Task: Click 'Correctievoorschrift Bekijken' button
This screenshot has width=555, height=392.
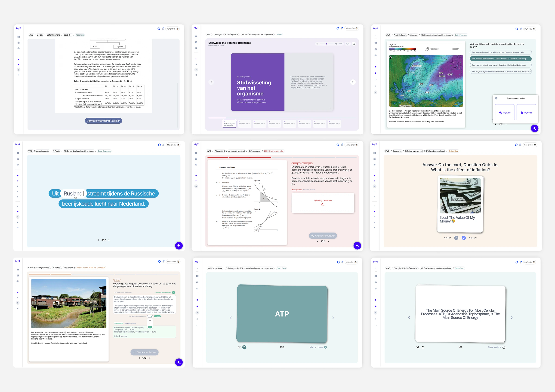Action: pyautogui.click(x=103, y=121)
